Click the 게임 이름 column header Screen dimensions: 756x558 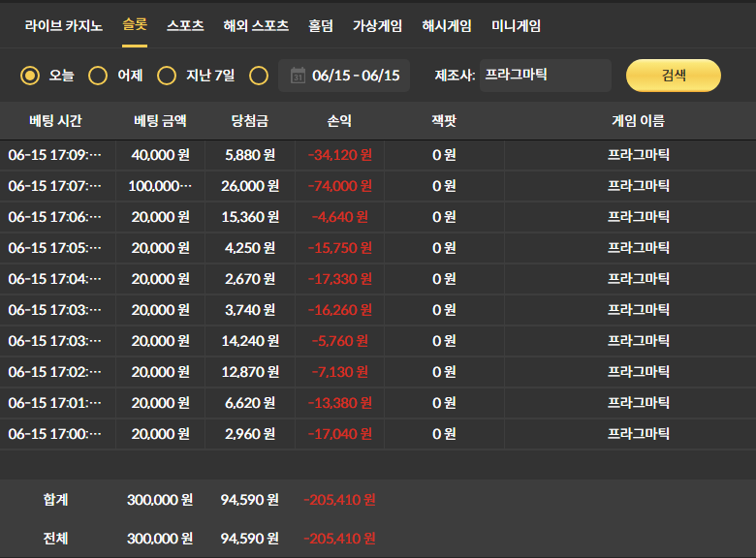(x=638, y=120)
